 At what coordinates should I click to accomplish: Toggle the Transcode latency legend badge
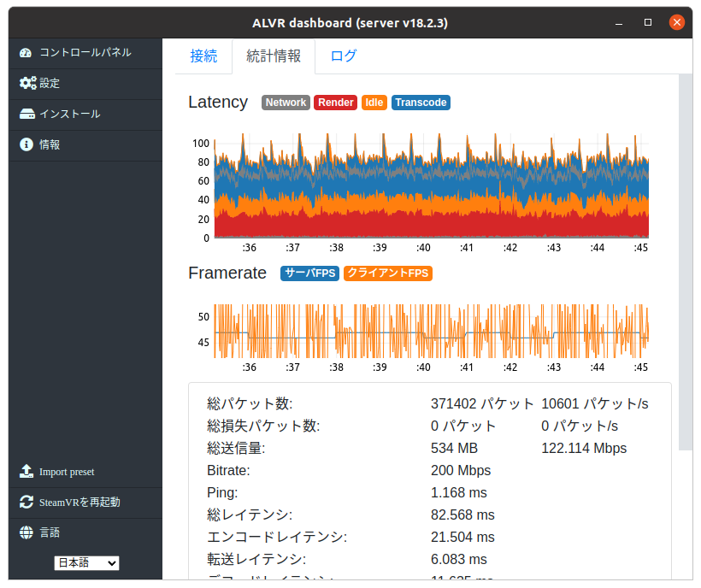pyautogui.click(x=421, y=103)
